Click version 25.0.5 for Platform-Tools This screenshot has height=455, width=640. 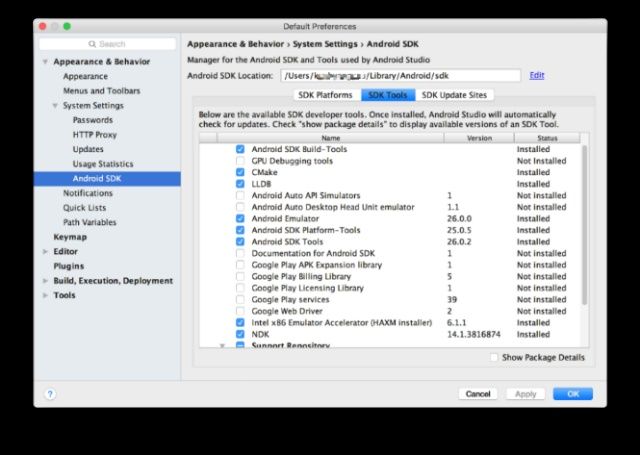459,230
